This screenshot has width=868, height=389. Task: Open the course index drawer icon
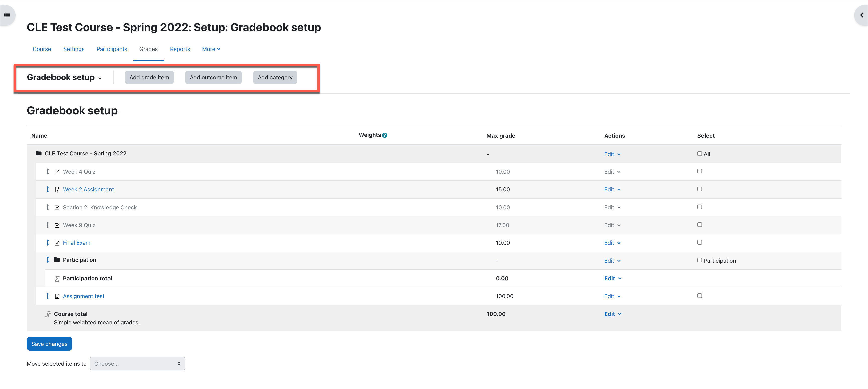(x=7, y=15)
